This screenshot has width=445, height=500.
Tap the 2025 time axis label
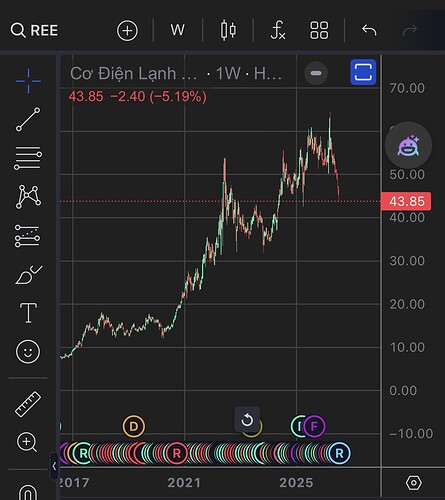pos(296,483)
